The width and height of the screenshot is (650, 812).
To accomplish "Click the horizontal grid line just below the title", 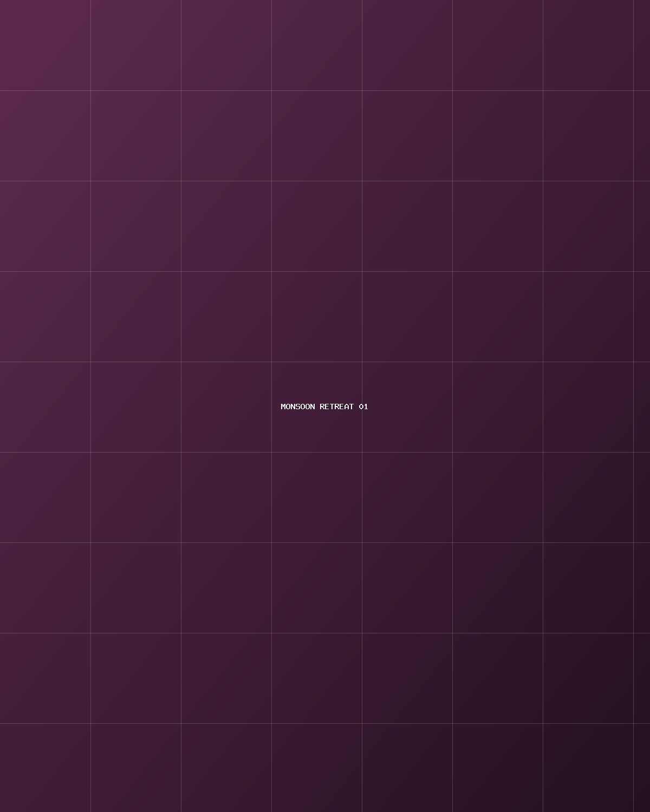I will point(325,452).
